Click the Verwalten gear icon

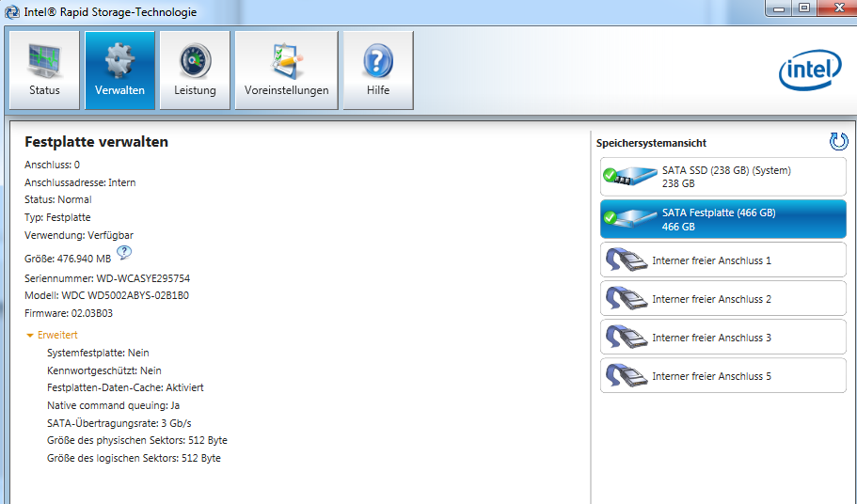click(119, 59)
